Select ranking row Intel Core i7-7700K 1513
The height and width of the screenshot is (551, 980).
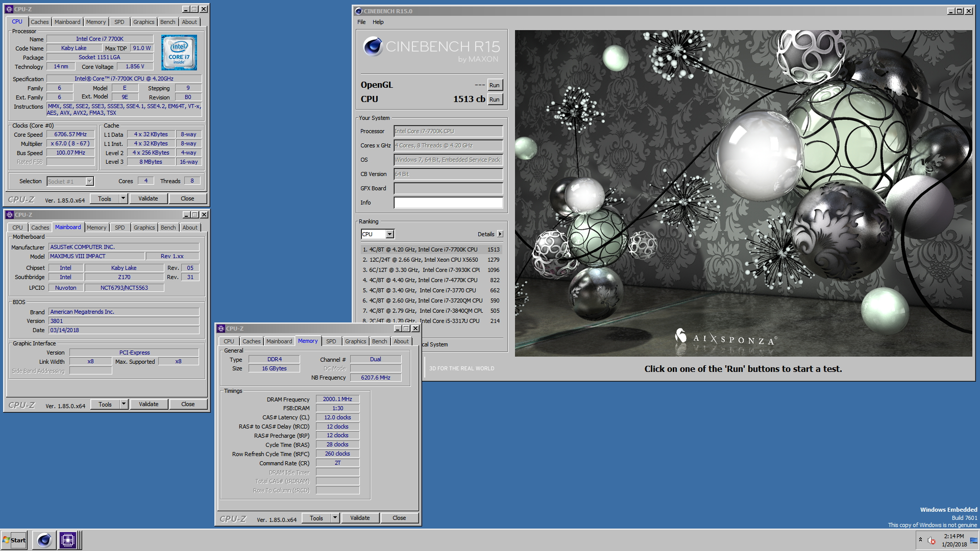[x=431, y=249]
